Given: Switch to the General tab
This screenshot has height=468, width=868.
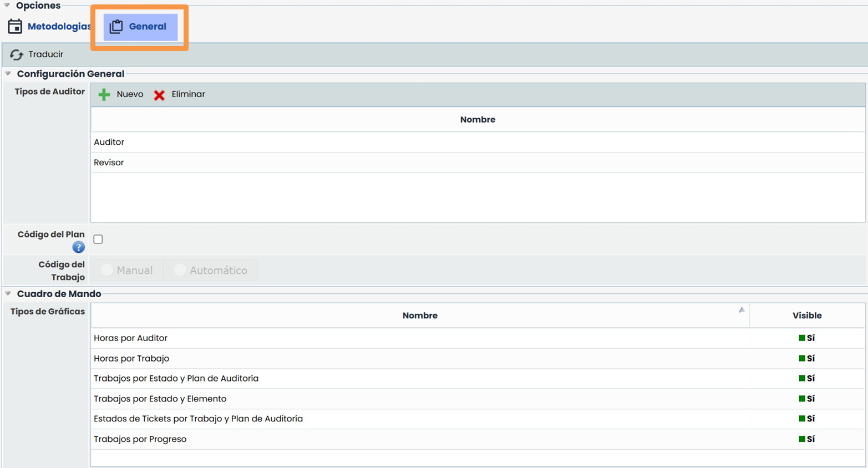Looking at the screenshot, I should click(x=147, y=27).
